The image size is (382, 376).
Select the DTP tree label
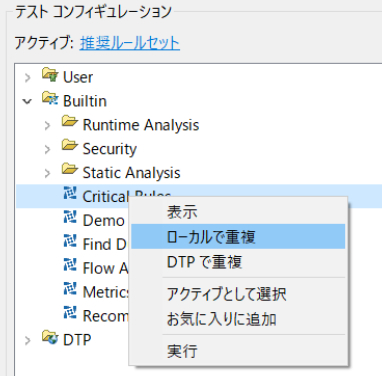(x=77, y=340)
